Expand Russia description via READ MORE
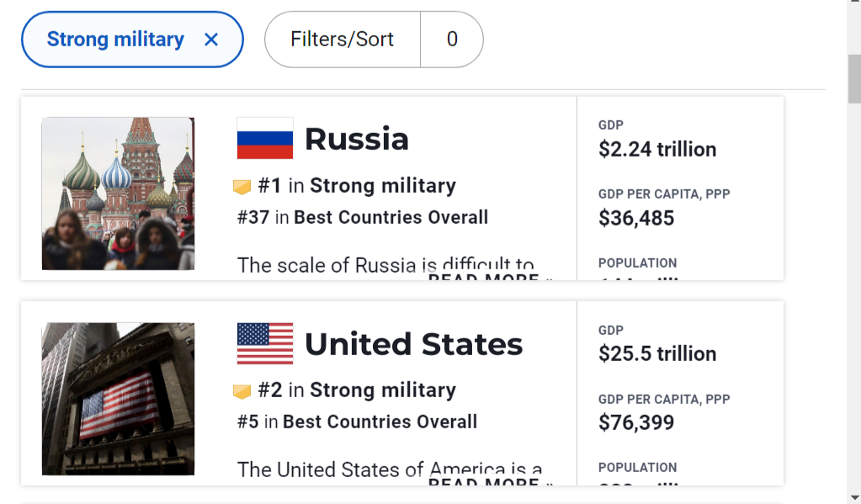This screenshot has width=861, height=504. (491, 276)
